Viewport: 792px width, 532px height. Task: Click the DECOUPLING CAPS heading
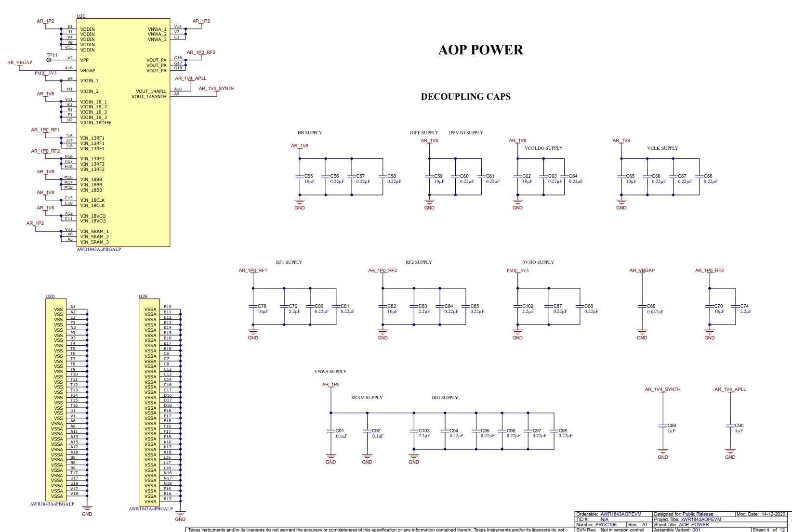point(465,97)
